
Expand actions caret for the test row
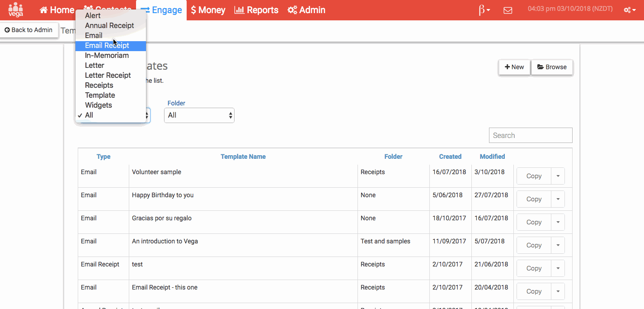point(558,268)
